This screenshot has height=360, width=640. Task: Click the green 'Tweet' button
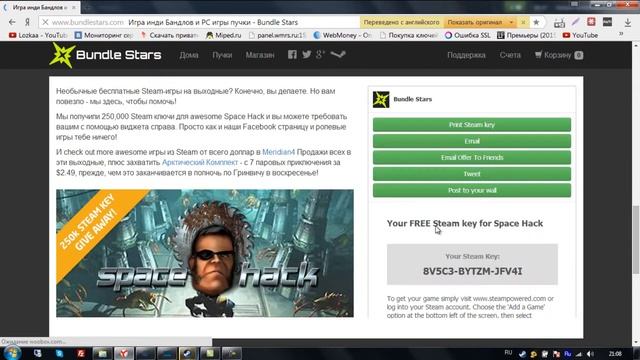tap(472, 173)
